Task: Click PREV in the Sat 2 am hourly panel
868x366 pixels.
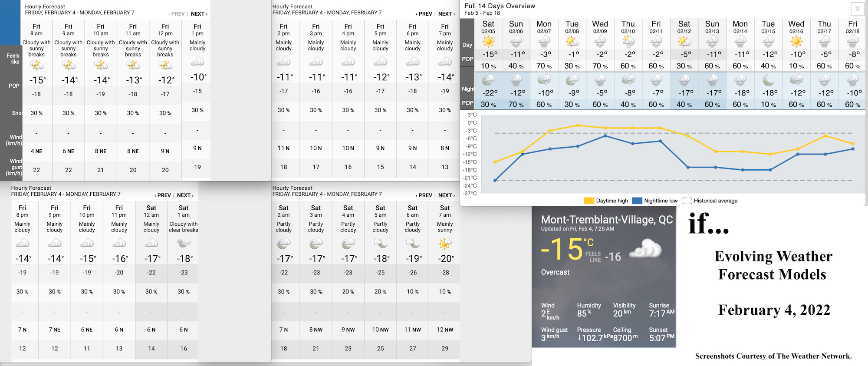Action: point(424,195)
